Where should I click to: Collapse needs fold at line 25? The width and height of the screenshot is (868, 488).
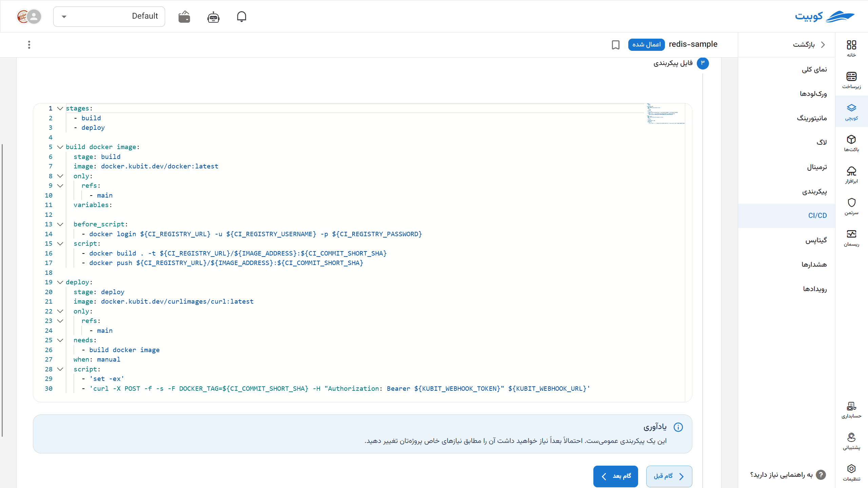60,340
